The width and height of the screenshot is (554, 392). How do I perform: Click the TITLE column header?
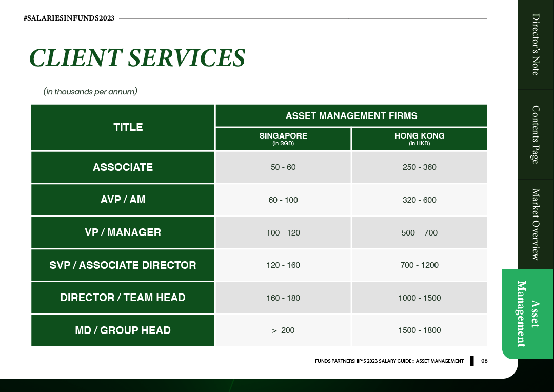(x=123, y=127)
